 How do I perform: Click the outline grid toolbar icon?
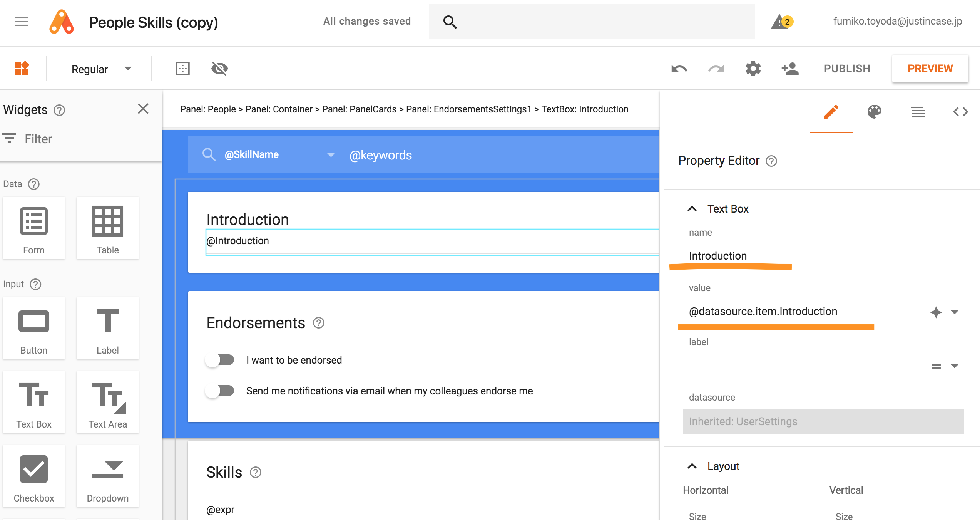(182, 69)
